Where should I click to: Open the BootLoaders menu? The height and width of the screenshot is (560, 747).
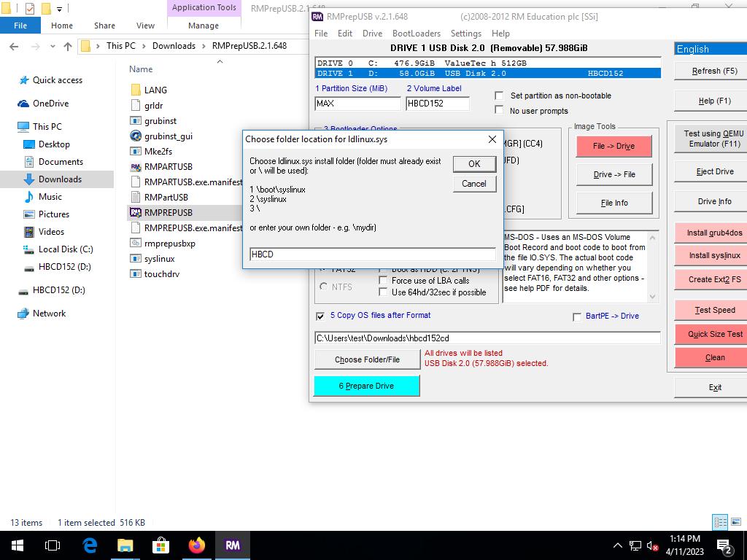tap(416, 34)
